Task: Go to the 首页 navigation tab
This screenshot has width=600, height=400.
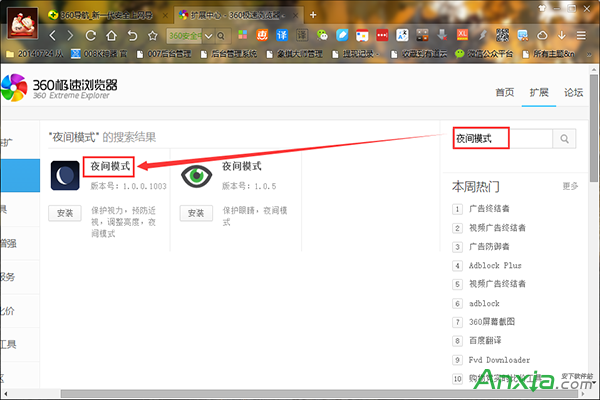Action: [505, 92]
